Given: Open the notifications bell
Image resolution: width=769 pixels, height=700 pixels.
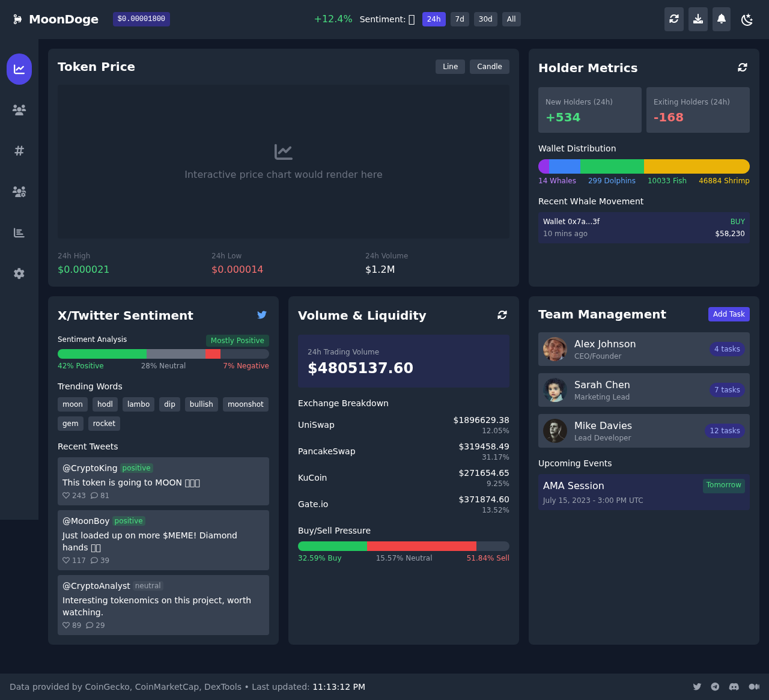Looking at the screenshot, I should point(722,19).
